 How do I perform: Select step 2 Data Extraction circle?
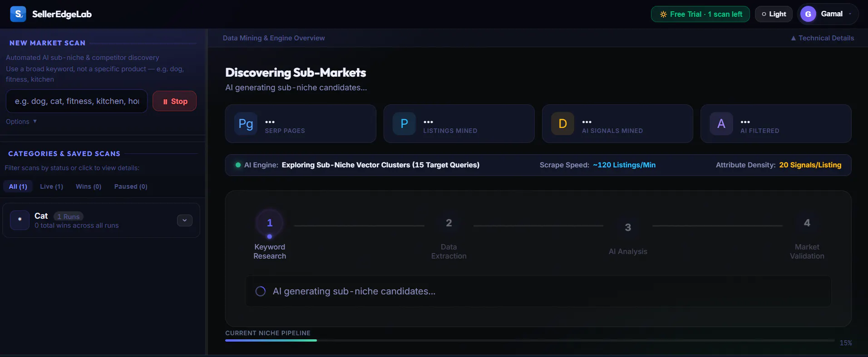(x=449, y=223)
